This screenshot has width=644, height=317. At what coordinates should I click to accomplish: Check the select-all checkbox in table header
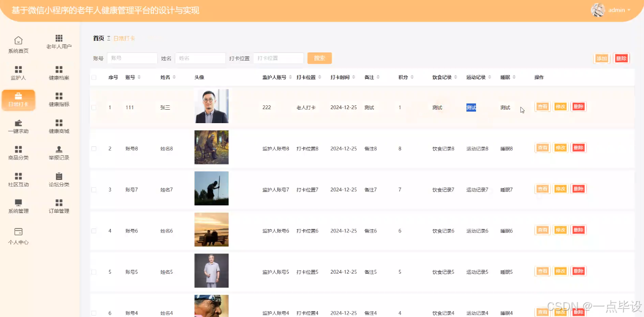tap(94, 76)
